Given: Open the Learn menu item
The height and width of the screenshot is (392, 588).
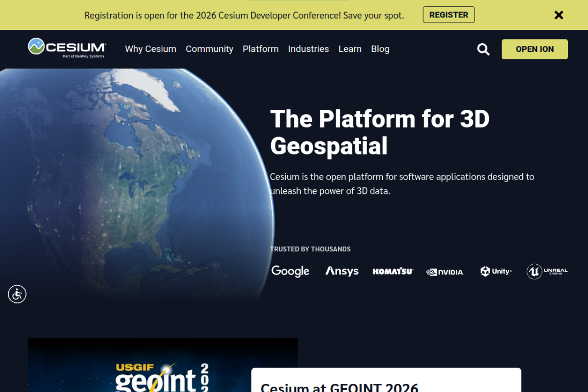Looking at the screenshot, I should point(350,49).
